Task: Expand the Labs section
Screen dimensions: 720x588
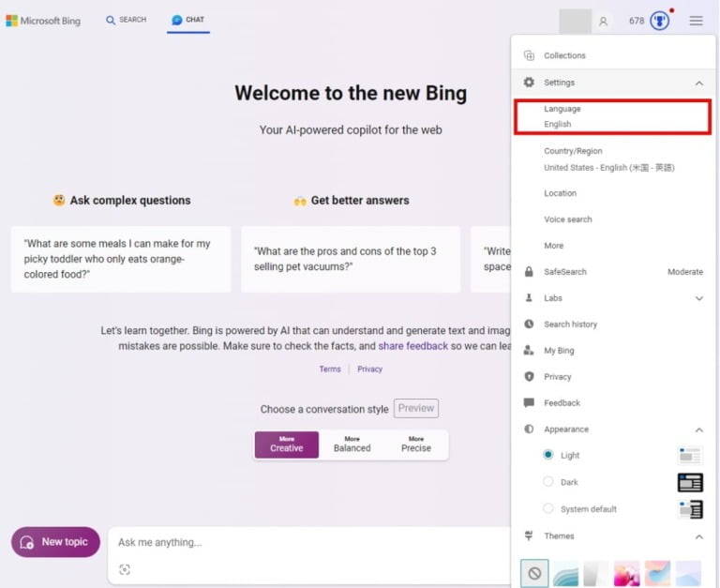Action: pyautogui.click(x=698, y=298)
